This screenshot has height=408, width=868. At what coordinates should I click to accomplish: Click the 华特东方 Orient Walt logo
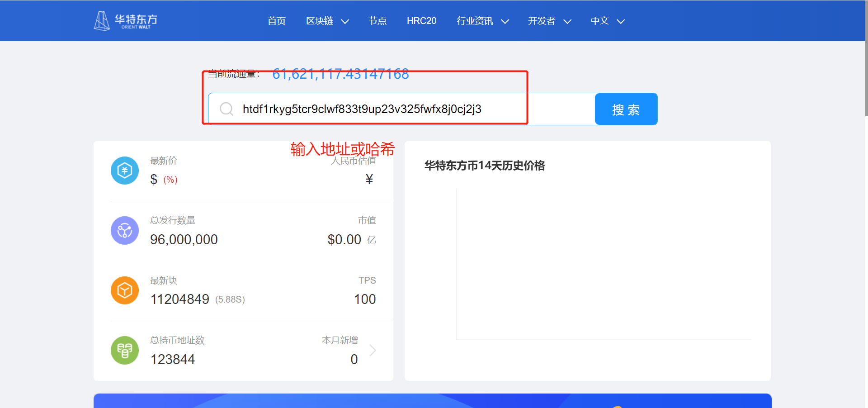tap(125, 20)
